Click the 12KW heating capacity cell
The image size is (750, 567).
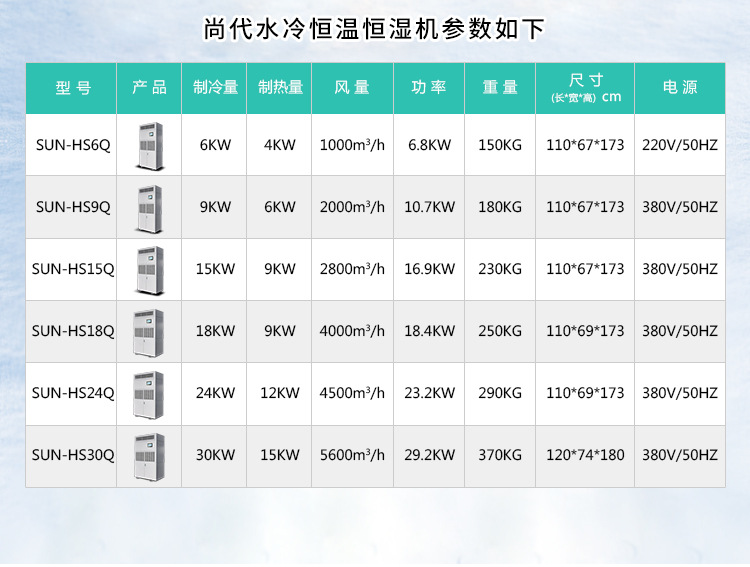(x=279, y=393)
